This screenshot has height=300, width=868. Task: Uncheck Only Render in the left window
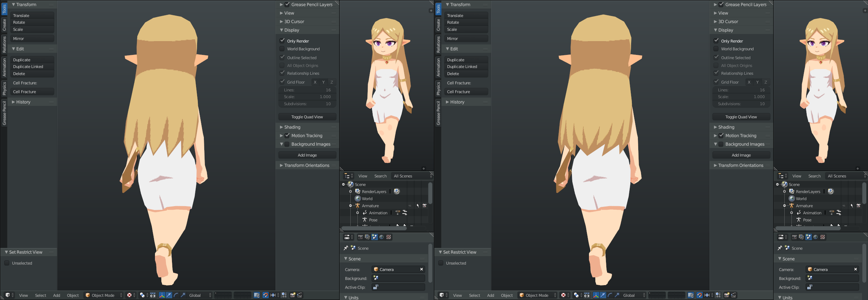point(282,41)
